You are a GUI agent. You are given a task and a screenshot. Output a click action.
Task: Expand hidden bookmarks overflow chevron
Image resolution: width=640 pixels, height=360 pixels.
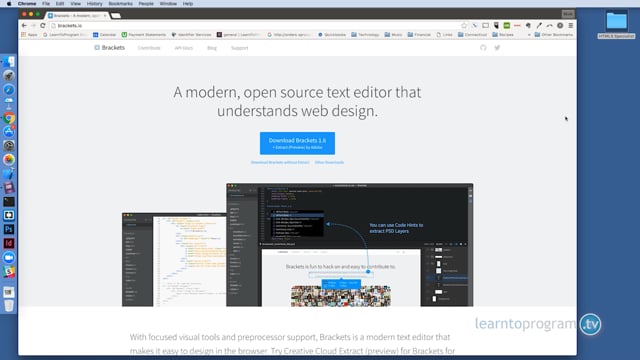click(529, 35)
